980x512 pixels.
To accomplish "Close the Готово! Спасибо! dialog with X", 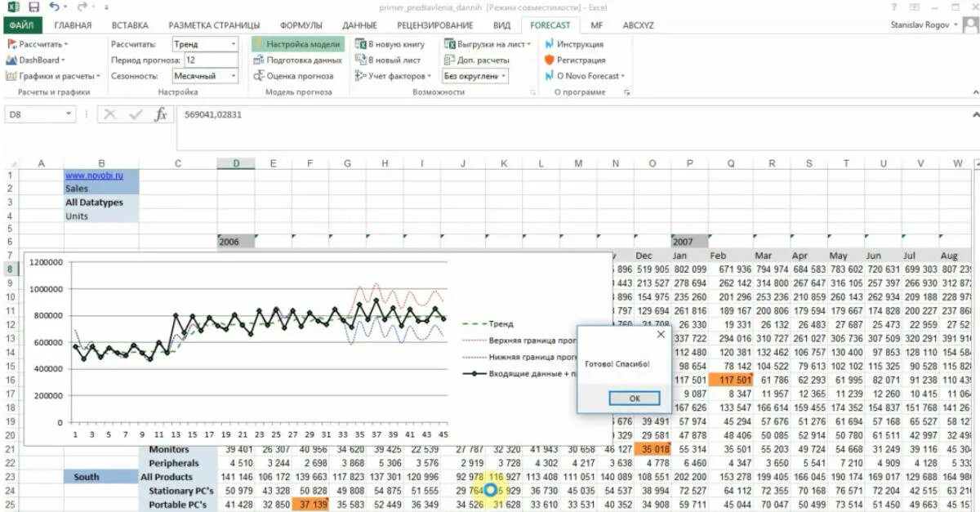I will point(660,334).
